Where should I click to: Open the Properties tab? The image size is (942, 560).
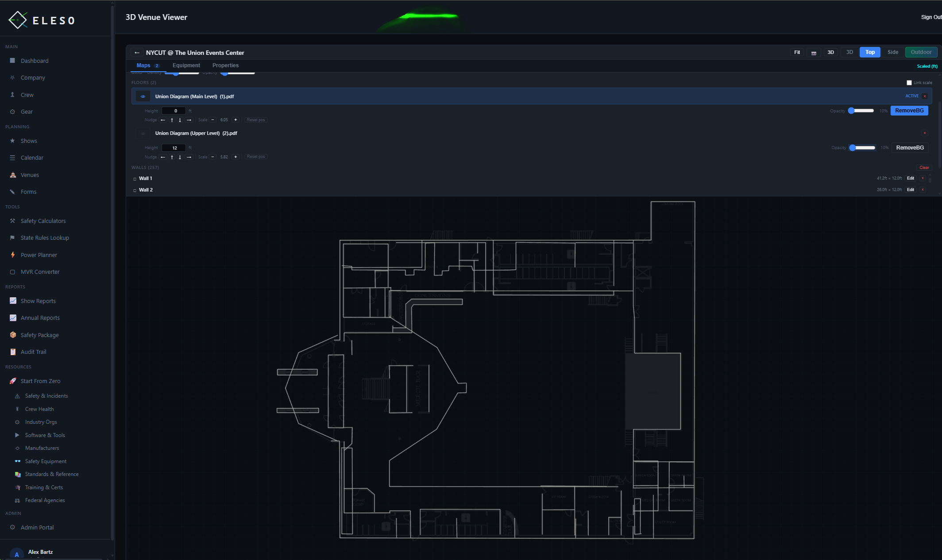point(225,65)
